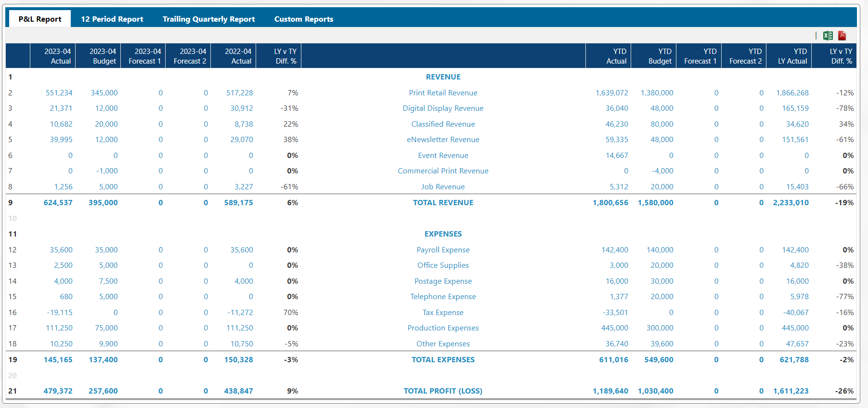
Task: Click the TOTAL PROFIT (LOSS) row label
Action: (443, 391)
